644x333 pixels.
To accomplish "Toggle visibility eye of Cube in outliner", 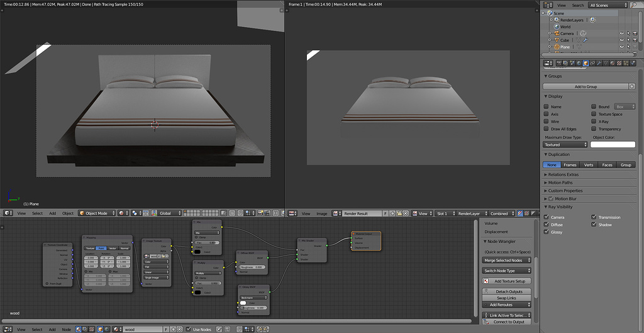I will (622, 40).
